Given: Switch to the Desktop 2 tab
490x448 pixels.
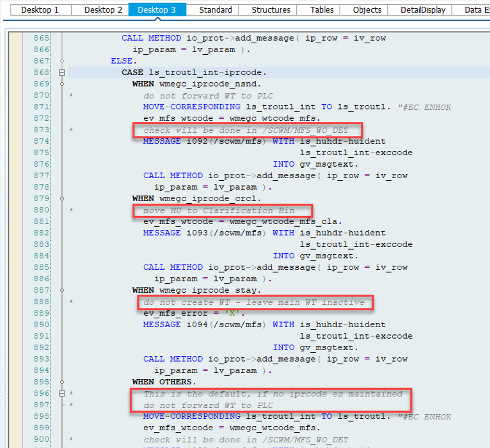Looking at the screenshot, I should point(103,10).
